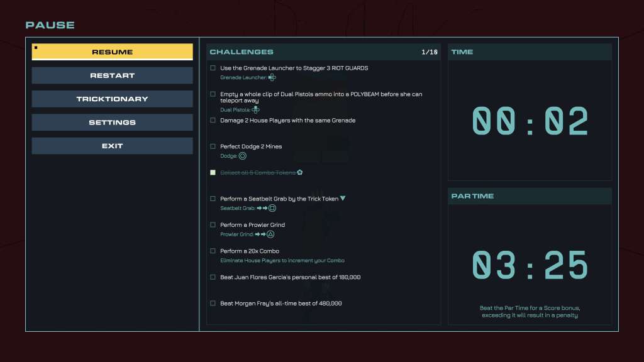Click the Dual Pistols d-pad icon
The height and width of the screenshot is (362, 644).
[x=255, y=109]
